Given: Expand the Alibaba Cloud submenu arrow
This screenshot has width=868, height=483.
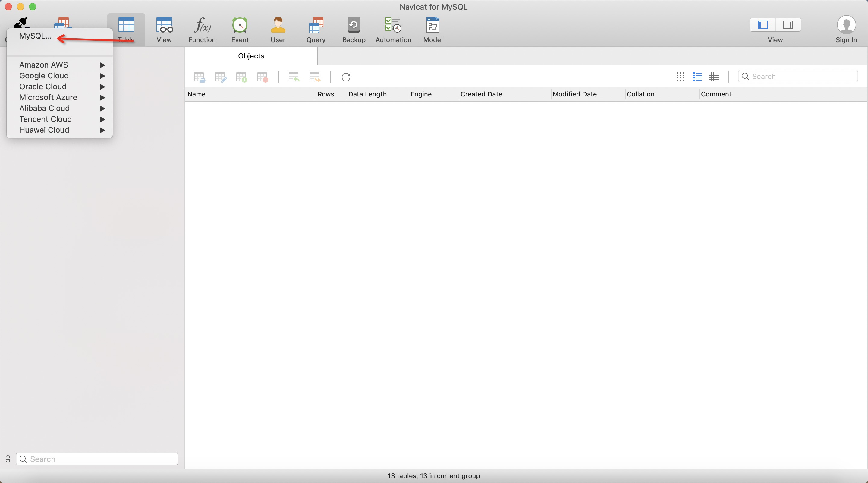Looking at the screenshot, I should [x=103, y=108].
